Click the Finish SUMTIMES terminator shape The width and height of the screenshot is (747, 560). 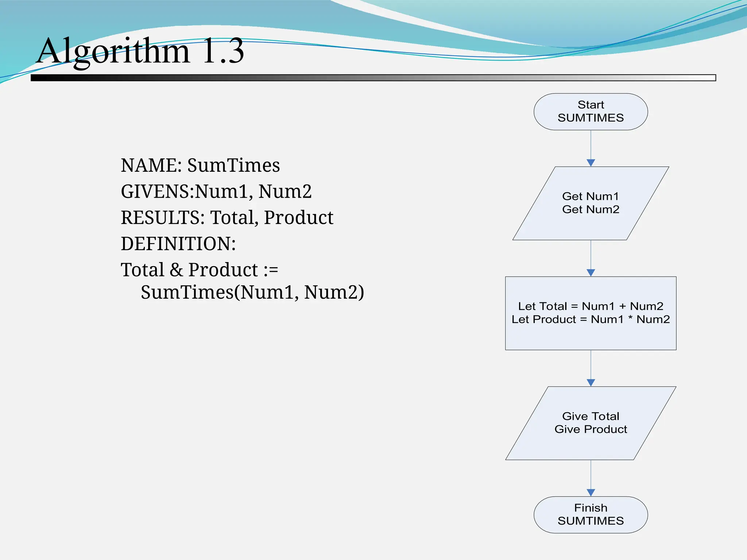591,514
